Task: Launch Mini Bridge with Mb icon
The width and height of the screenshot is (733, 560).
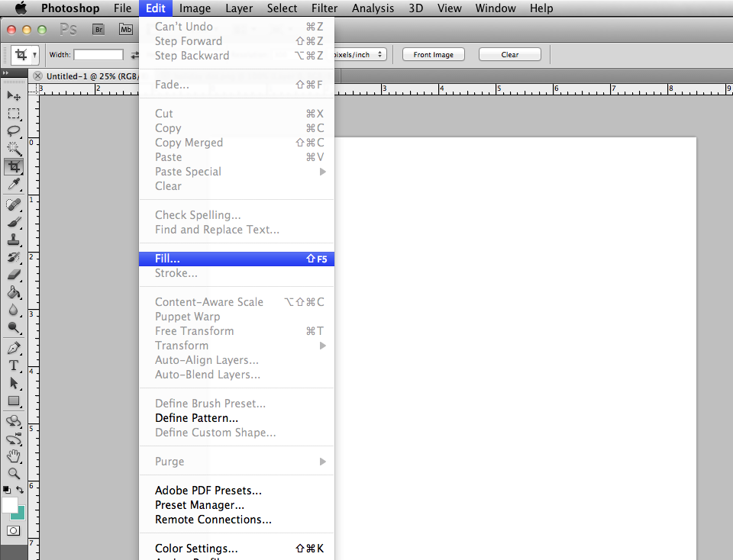Action: pos(126,30)
